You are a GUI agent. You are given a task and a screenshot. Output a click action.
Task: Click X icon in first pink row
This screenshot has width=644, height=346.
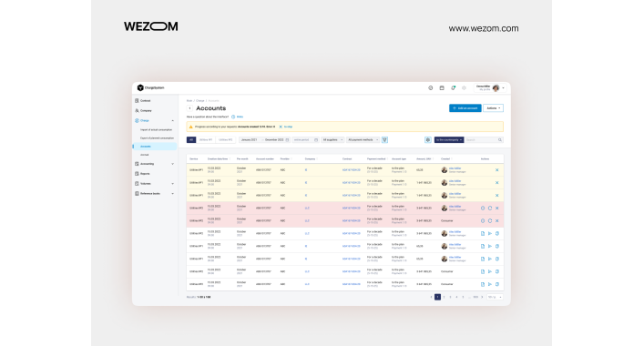(x=497, y=209)
